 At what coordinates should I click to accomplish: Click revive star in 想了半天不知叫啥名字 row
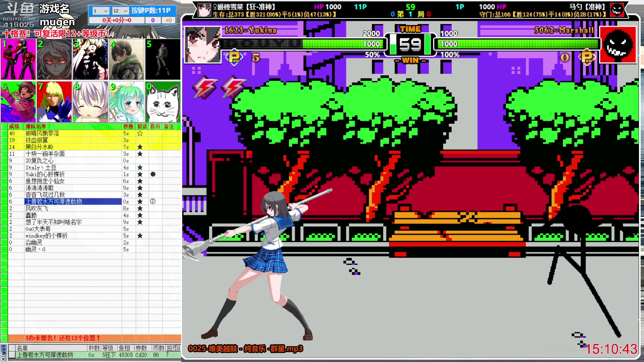click(x=140, y=222)
